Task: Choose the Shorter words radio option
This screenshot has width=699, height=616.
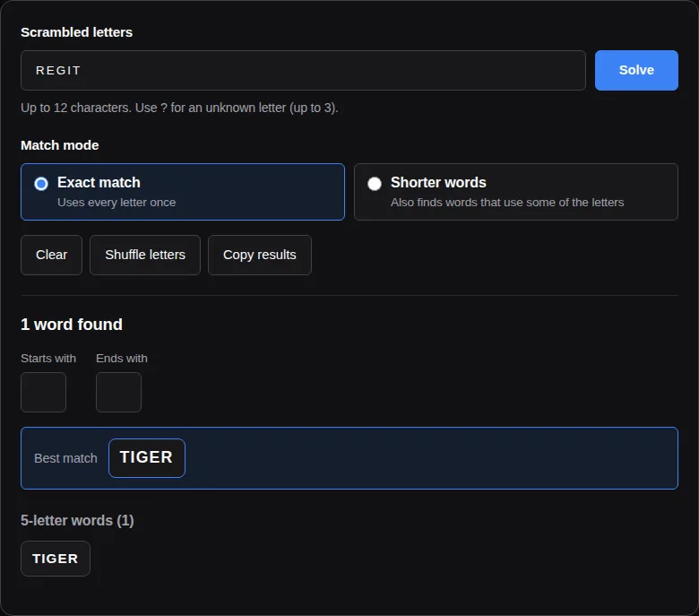Action: [x=516, y=191]
